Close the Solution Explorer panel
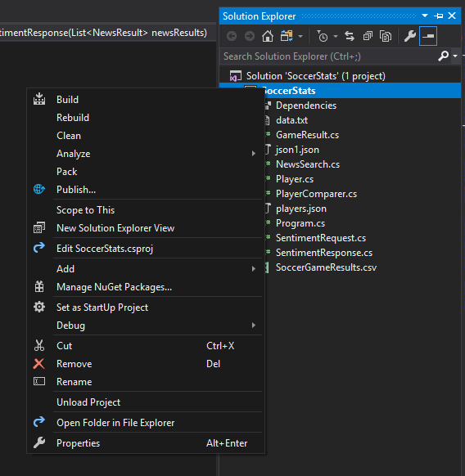The height and width of the screenshot is (476, 465). tap(452, 16)
